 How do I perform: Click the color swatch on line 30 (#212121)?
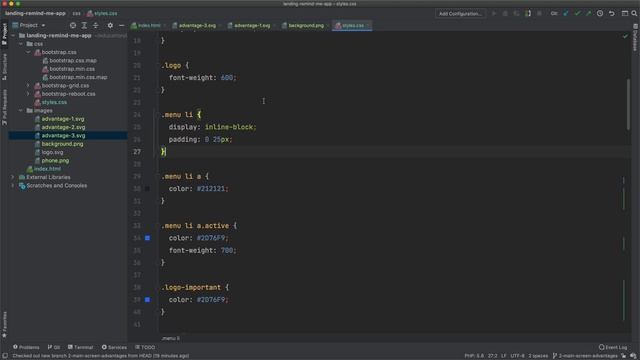tap(147, 189)
